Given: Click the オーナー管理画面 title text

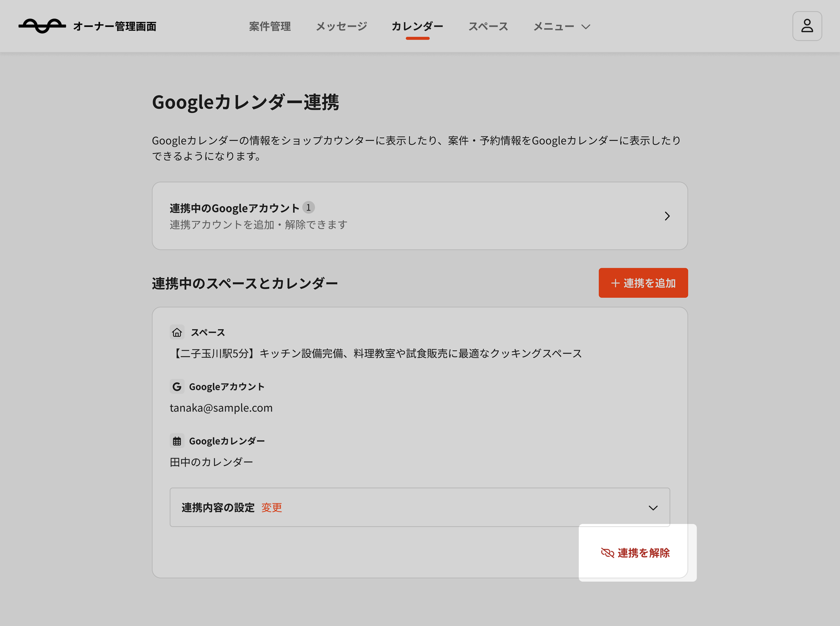Looking at the screenshot, I should pyautogui.click(x=114, y=26).
